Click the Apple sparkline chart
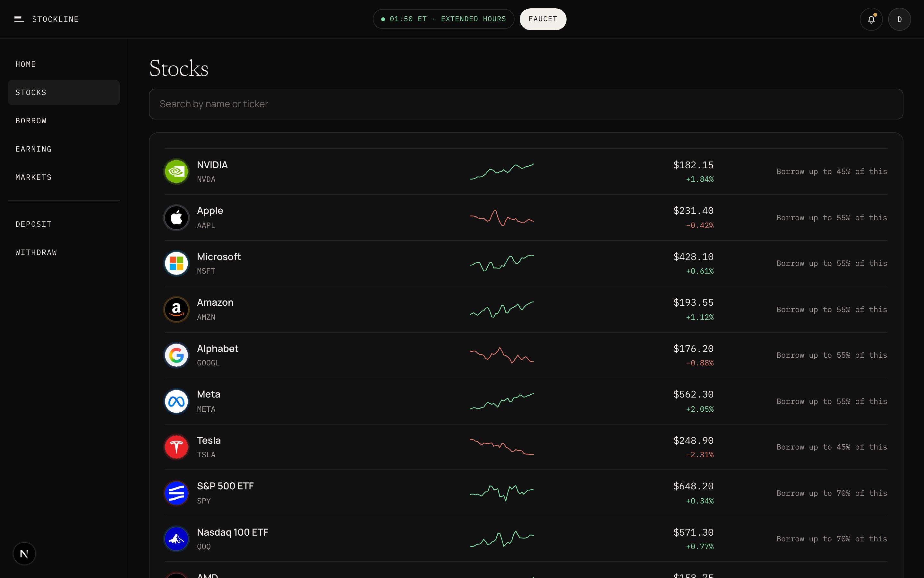Image resolution: width=924 pixels, height=578 pixels. [502, 217]
